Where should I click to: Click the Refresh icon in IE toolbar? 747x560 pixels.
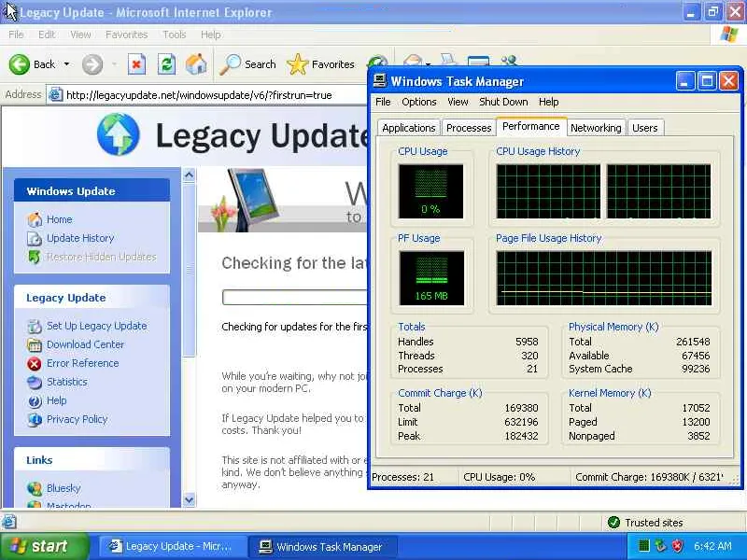[x=166, y=64]
